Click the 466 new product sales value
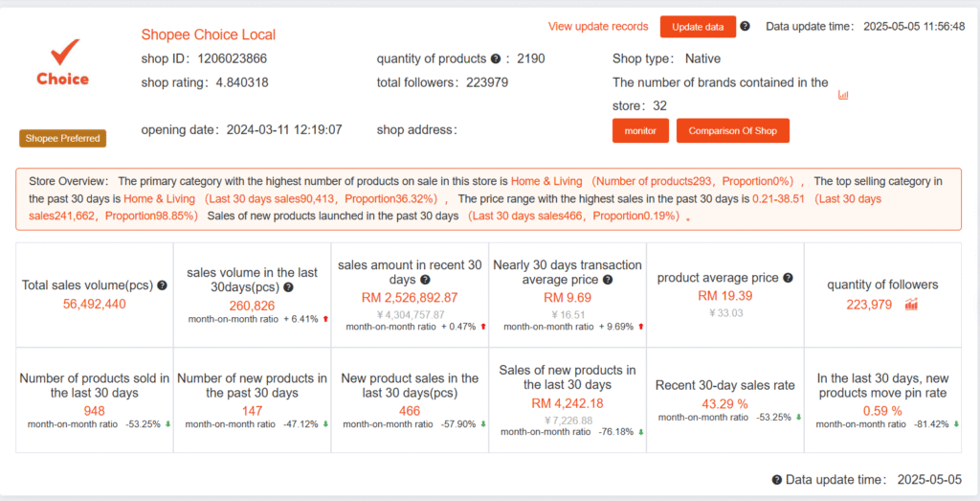Screen dimensions: 980x501 (410, 411)
